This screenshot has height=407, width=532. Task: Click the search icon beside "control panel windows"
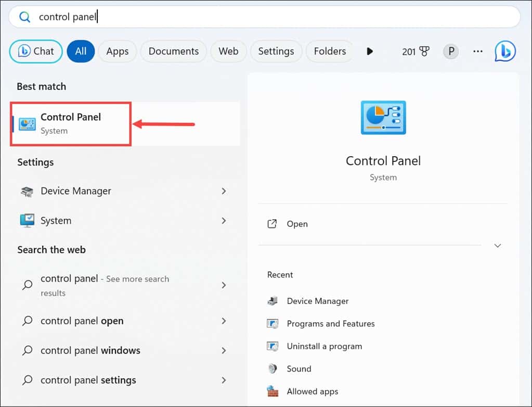[27, 350]
